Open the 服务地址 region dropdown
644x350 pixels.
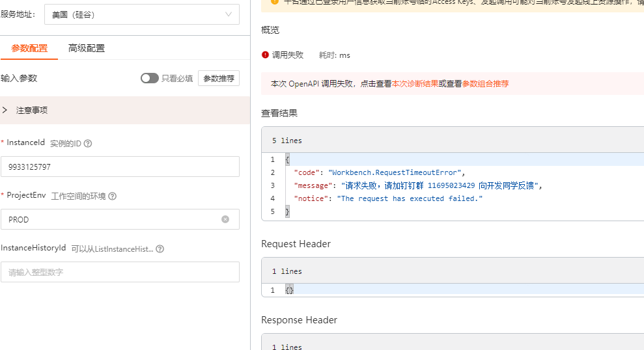[x=141, y=14]
